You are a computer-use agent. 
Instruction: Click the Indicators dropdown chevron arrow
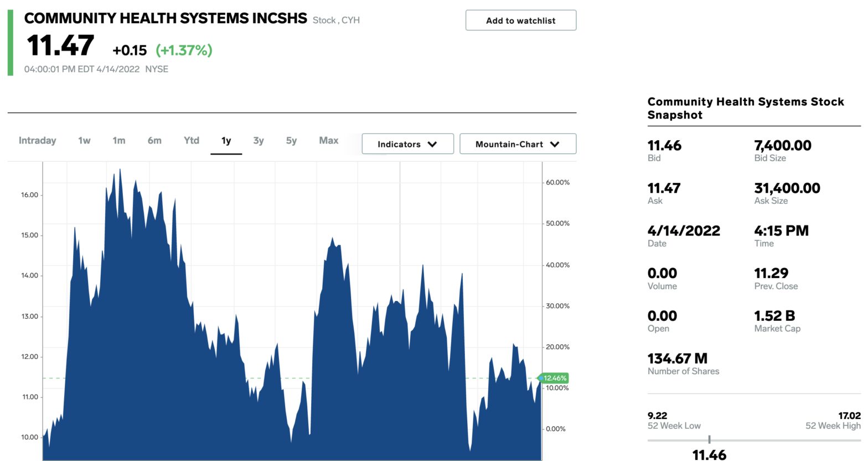432,145
